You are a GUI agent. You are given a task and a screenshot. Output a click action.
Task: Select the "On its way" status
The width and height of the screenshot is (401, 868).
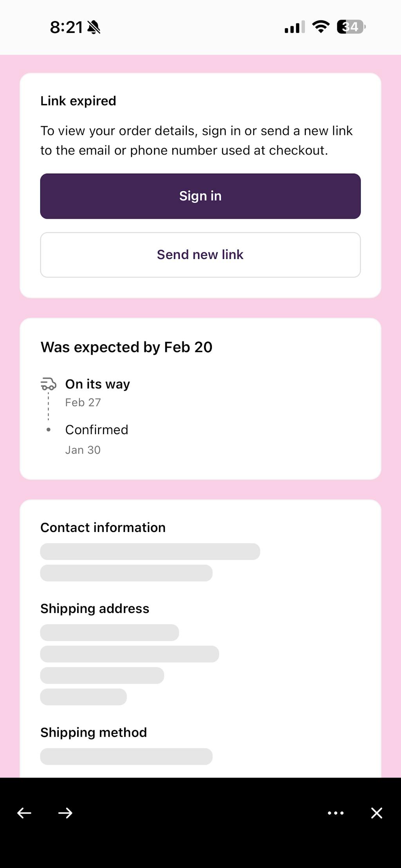click(98, 384)
